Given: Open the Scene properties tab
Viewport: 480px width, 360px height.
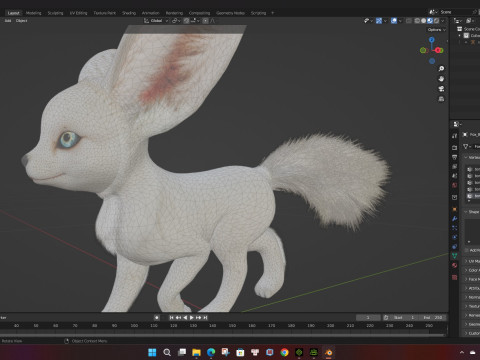Looking at the screenshot, I should [455, 175].
